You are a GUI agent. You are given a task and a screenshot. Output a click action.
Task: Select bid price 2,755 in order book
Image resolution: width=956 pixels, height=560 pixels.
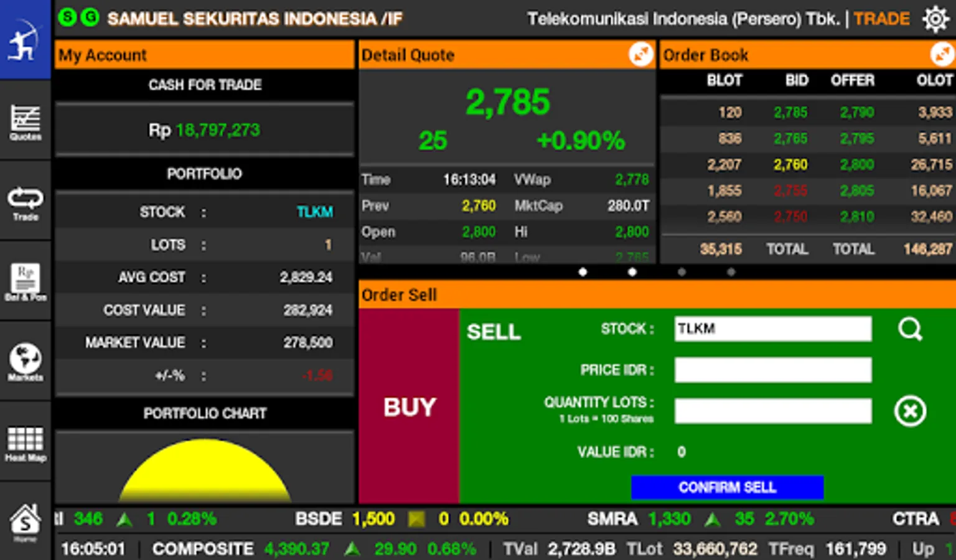[x=790, y=191]
